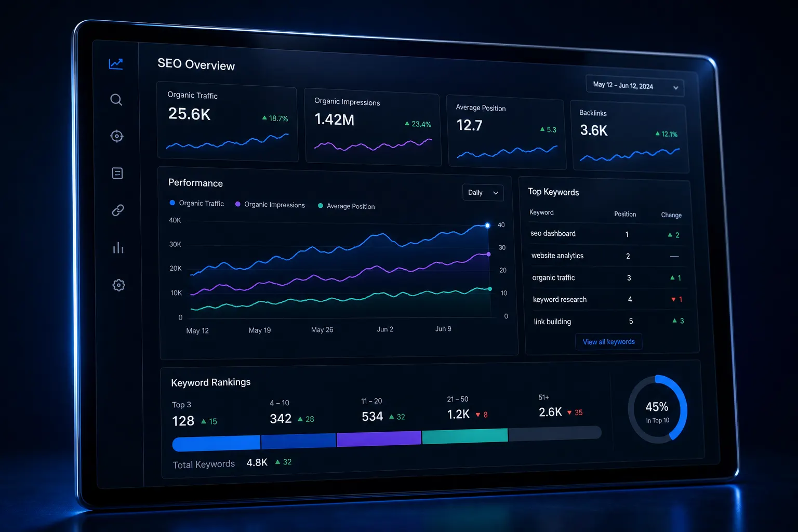Click the Organic Traffic summary card
Screen dimensions: 798x532
[x=228, y=122]
